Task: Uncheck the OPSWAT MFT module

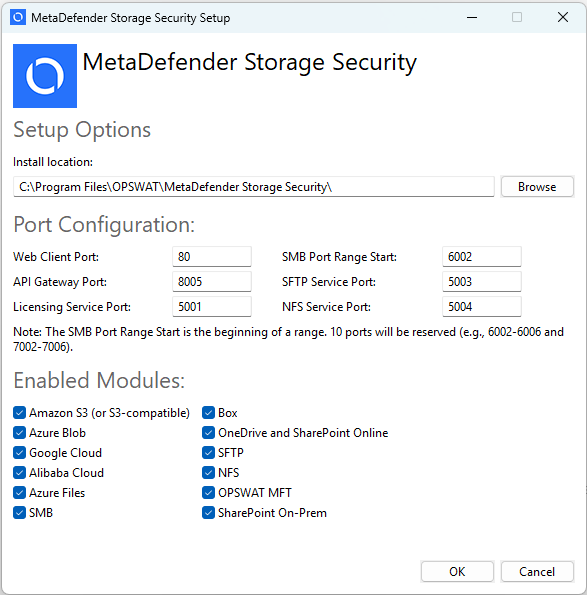Action: 208,493
